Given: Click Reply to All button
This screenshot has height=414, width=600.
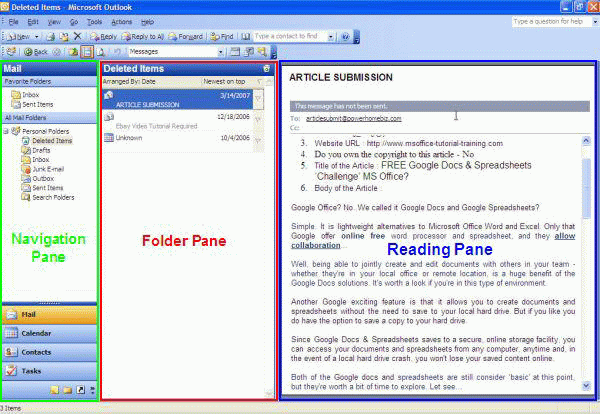Looking at the screenshot, I should 142,37.
